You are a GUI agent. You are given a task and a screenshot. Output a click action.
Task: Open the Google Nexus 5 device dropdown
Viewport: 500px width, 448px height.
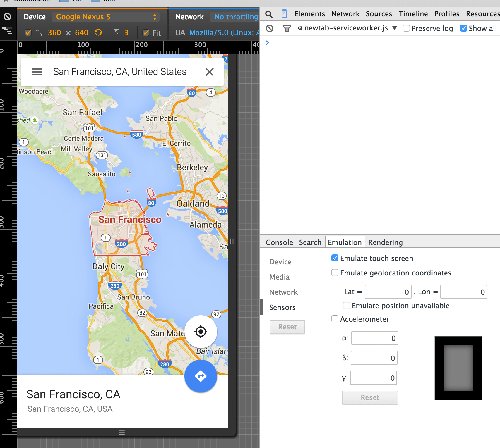tap(106, 17)
